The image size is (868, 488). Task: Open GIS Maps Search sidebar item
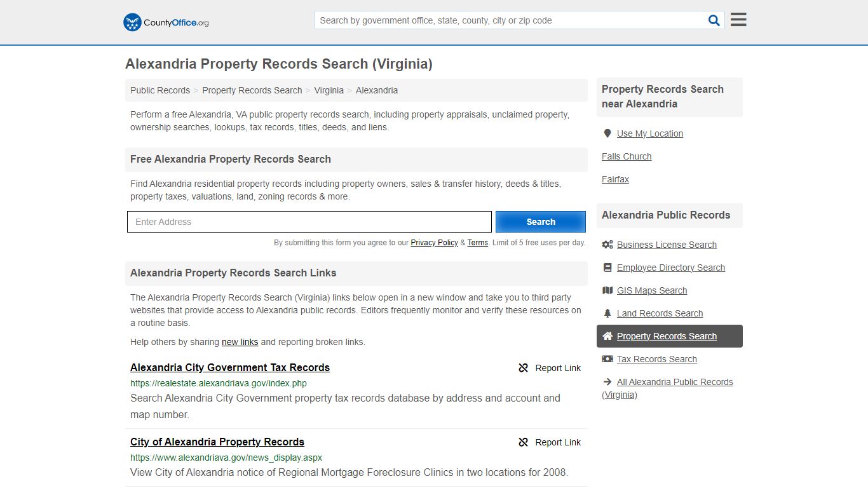tap(652, 290)
